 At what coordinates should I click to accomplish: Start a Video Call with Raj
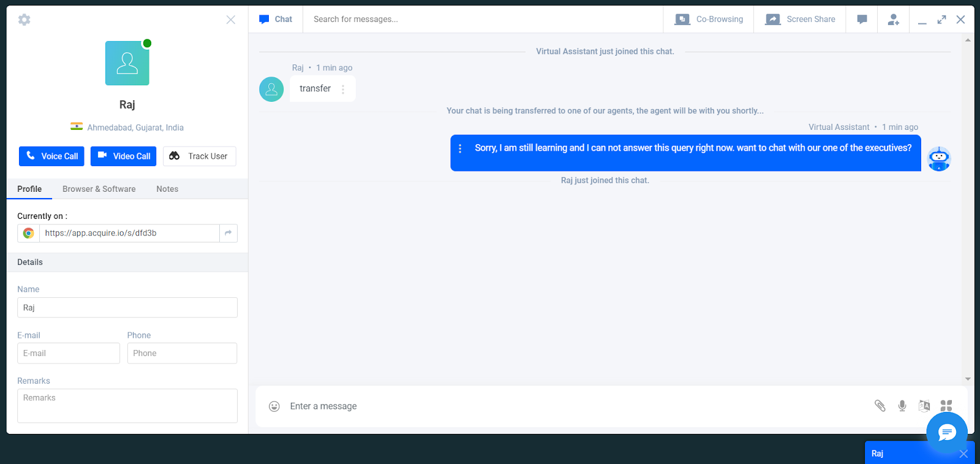pos(124,156)
